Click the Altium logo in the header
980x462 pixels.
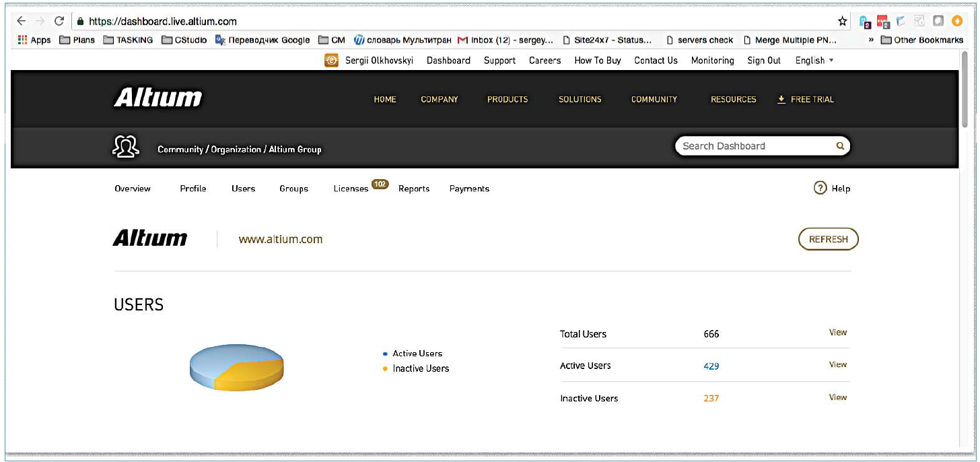click(x=158, y=98)
